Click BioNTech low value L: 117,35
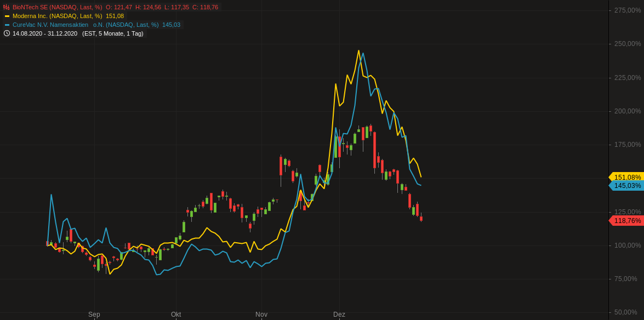The width and height of the screenshot is (644, 320). (176, 7)
